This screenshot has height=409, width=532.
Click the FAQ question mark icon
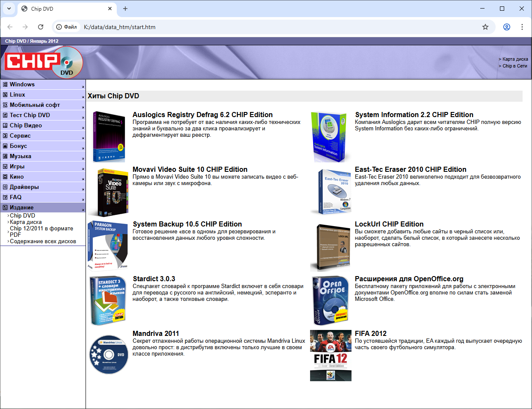pyautogui.click(x=5, y=197)
